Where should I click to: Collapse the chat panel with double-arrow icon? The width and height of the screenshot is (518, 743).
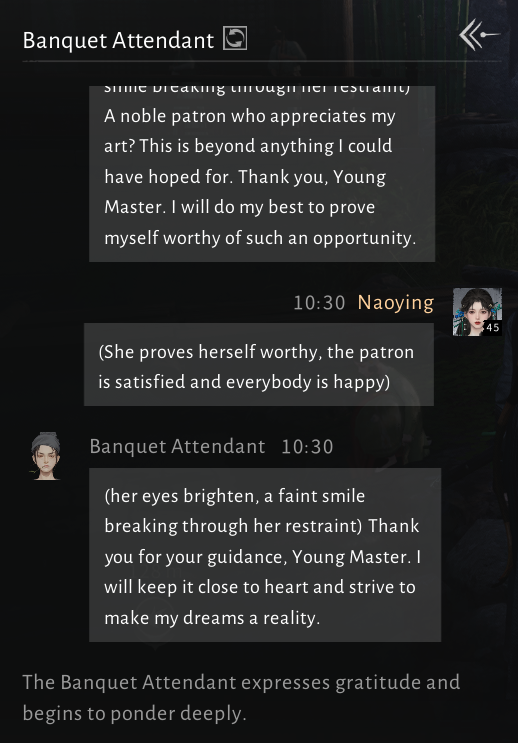pyautogui.click(x=479, y=34)
